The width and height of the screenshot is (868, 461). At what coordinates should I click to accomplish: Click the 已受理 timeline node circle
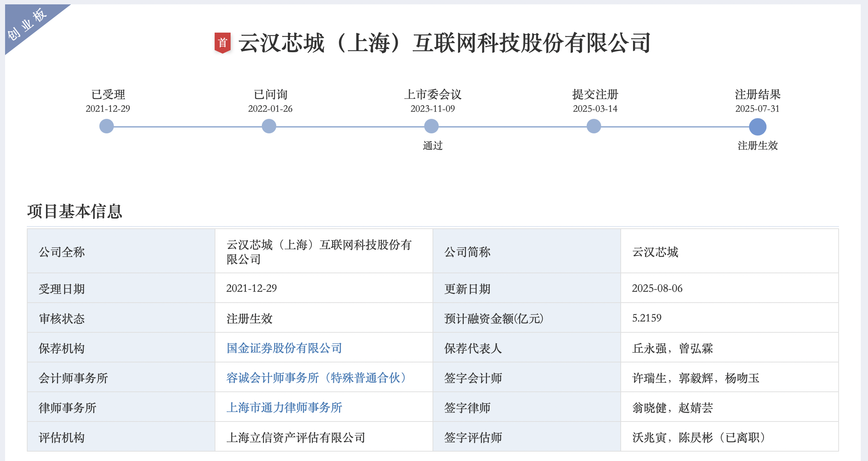pos(107,126)
